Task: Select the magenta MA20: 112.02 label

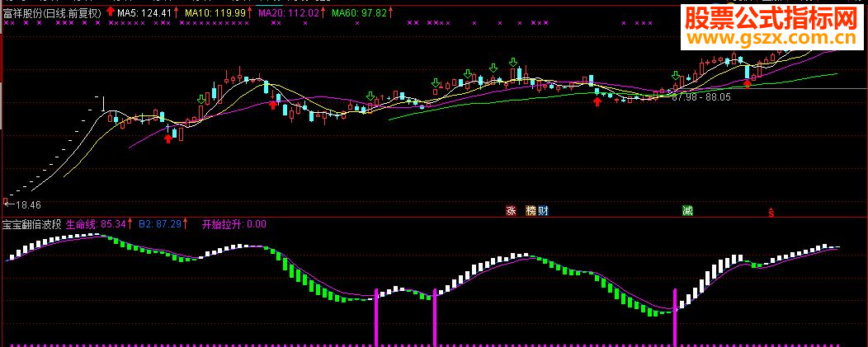Action: [x=288, y=12]
